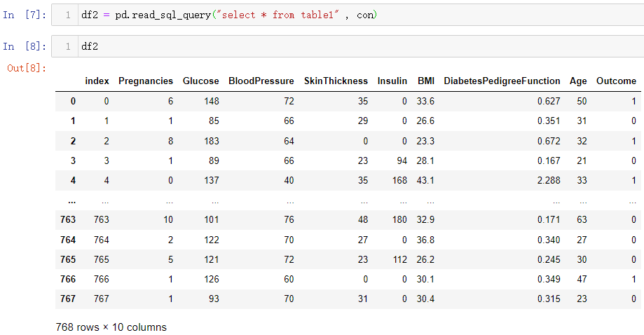Screen dimensions: 644x335
Task: Click the Out[8] output prompt
Action: point(27,68)
